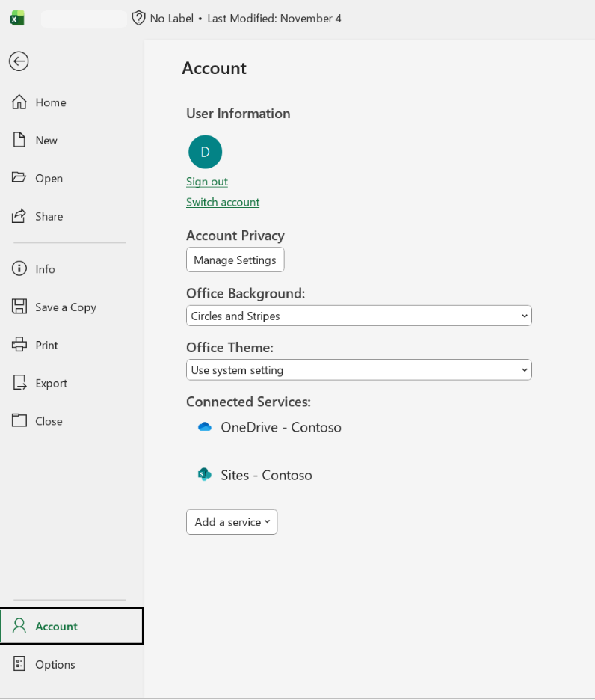595x700 pixels.
Task: Click the Save a Copy disk icon
Action: coord(19,307)
